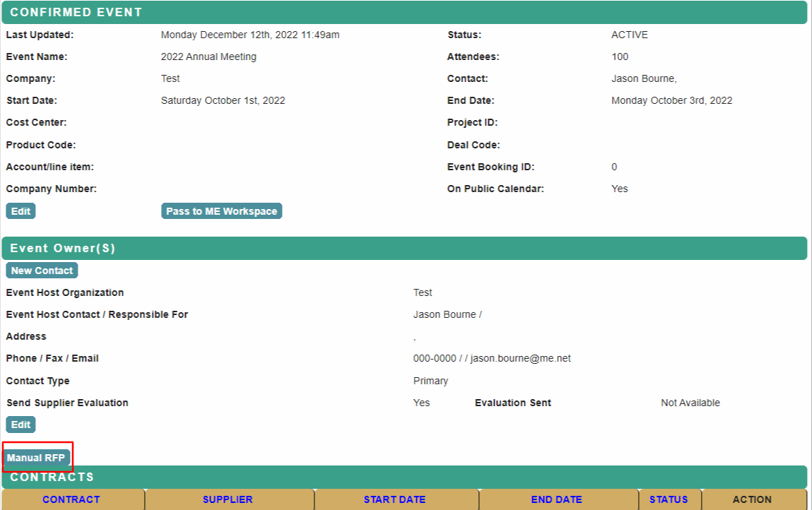The image size is (812, 510).
Task: Sort by the SUPPLIER column header
Action: tap(228, 499)
